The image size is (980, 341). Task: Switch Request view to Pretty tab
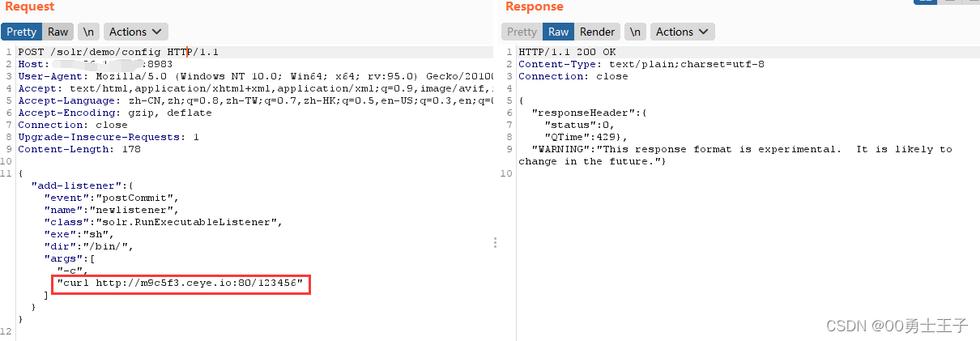[22, 32]
